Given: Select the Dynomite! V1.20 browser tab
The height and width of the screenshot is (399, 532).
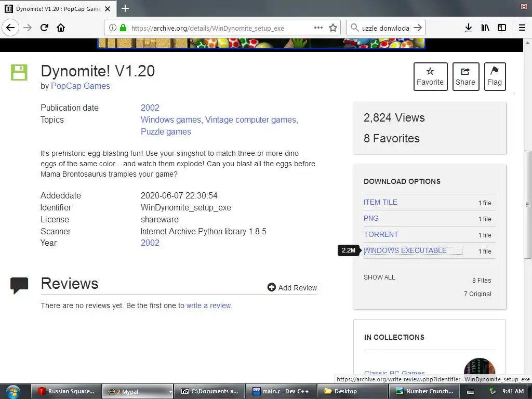Looking at the screenshot, I should (58, 8).
